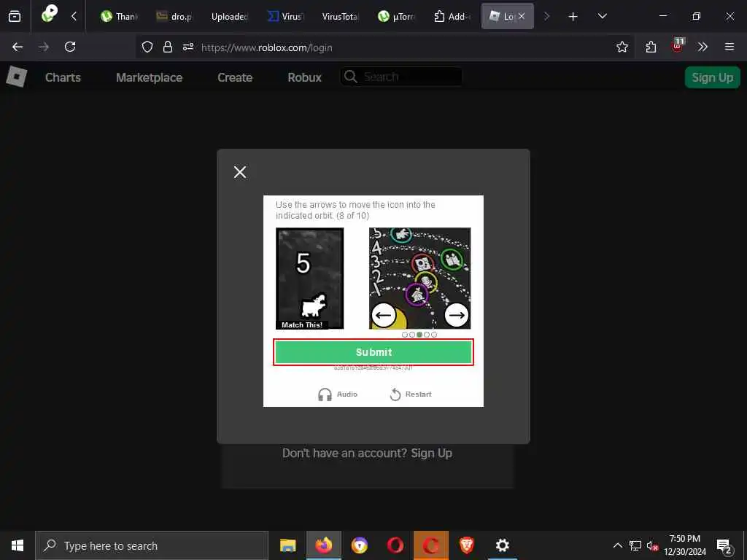Image resolution: width=747 pixels, height=560 pixels.
Task: Reload the current page
Action: (70, 47)
